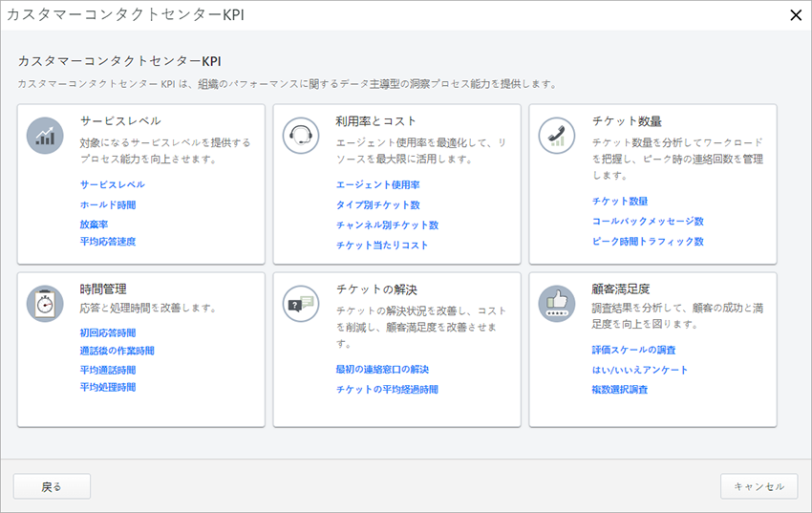Click the チケット数量 phone icon
This screenshot has width=812, height=513.
click(x=557, y=135)
